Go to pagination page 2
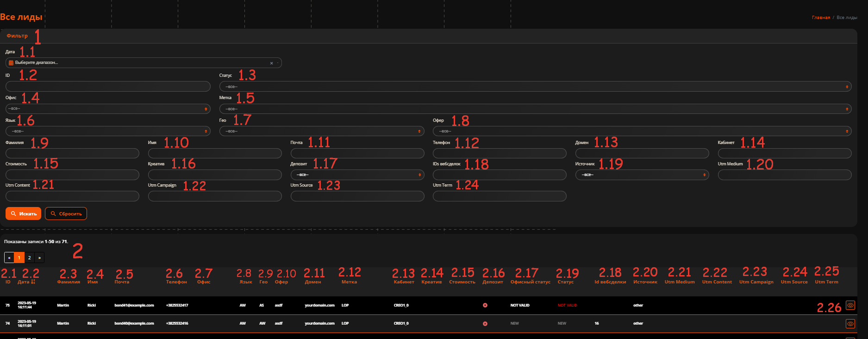Viewport: 868px width, 339px height. pyautogui.click(x=29, y=257)
